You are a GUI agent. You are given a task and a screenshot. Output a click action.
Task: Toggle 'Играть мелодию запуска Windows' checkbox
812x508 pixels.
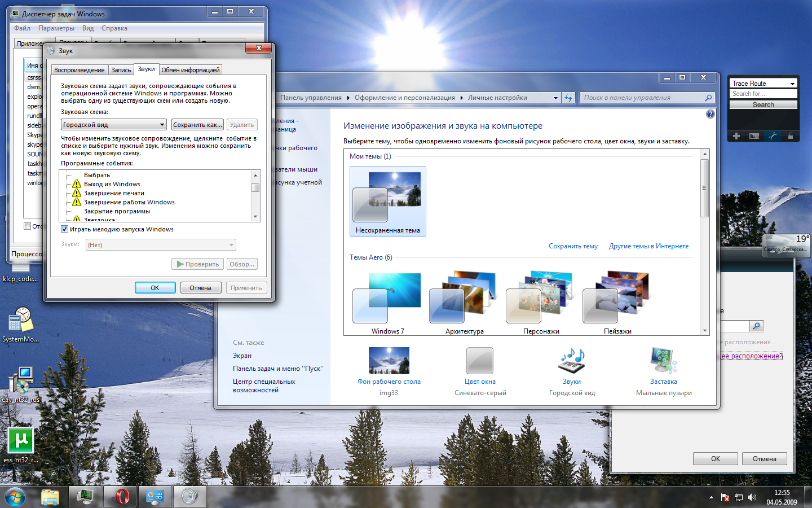point(64,229)
